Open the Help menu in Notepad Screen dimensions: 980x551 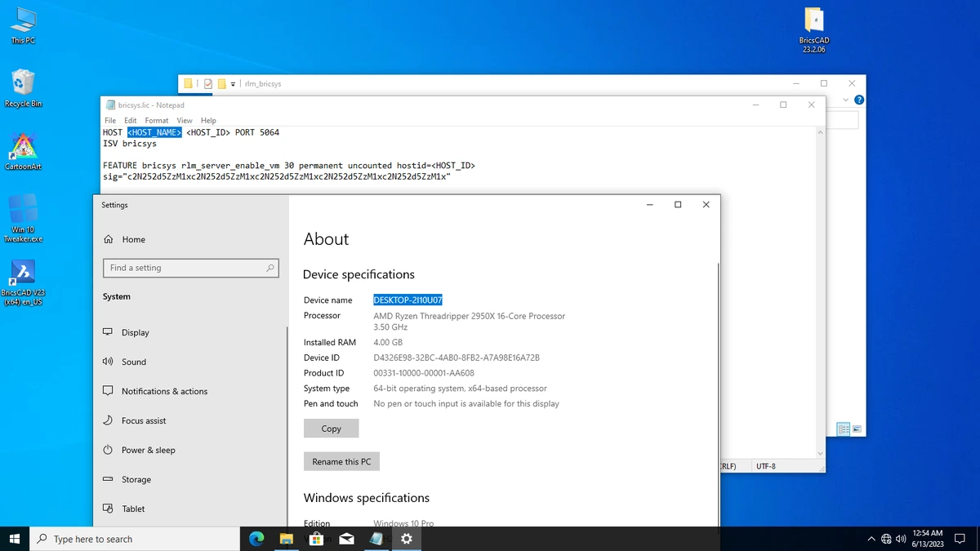tap(208, 120)
